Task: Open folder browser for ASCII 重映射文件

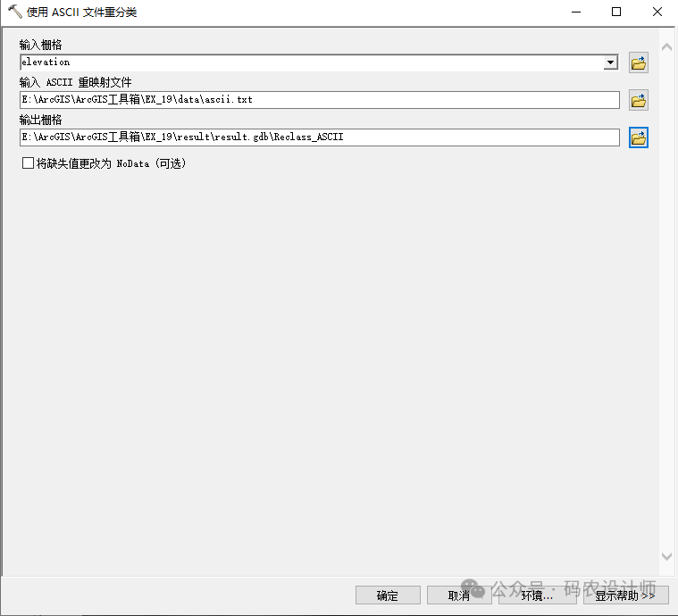Action: (x=638, y=100)
